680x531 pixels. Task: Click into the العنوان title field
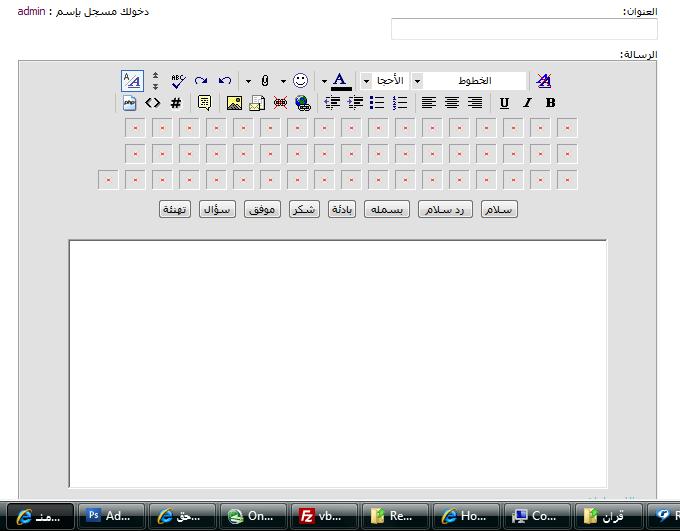524,30
